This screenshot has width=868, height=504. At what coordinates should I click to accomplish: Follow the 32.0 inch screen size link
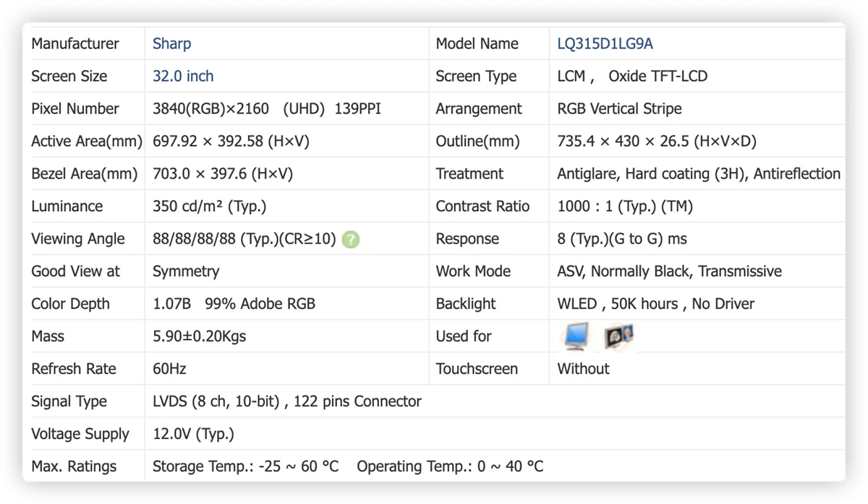click(183, 76)
